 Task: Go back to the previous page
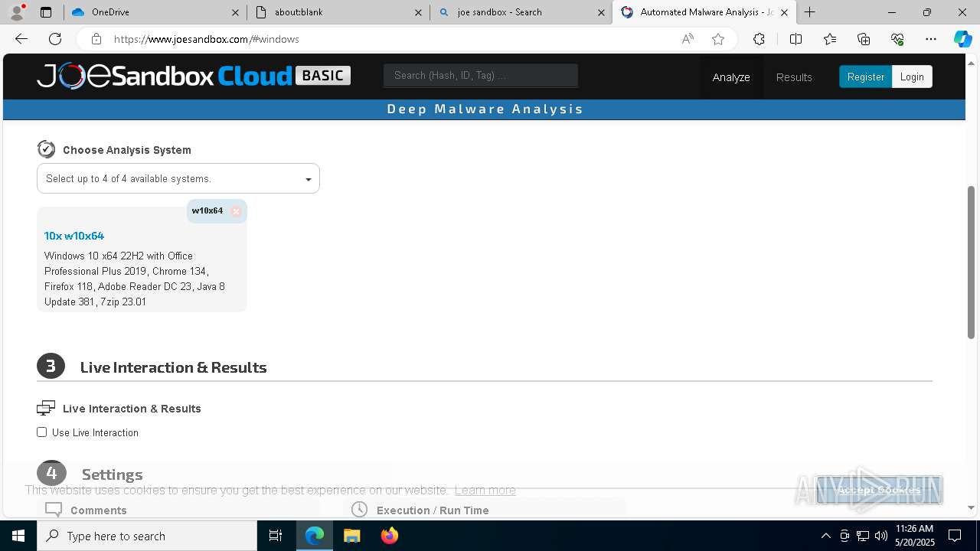(21, 39)
